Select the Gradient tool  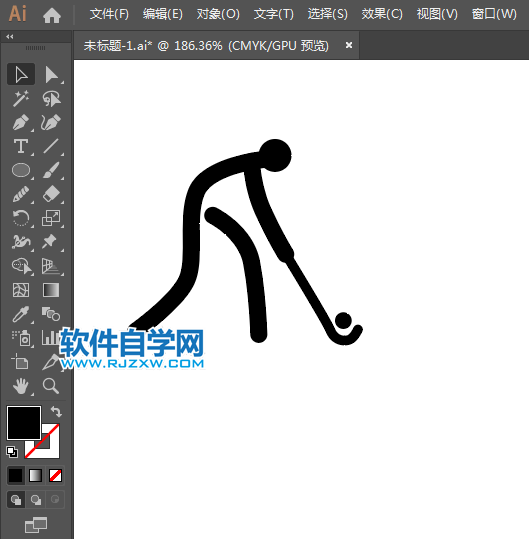[51, 290]
